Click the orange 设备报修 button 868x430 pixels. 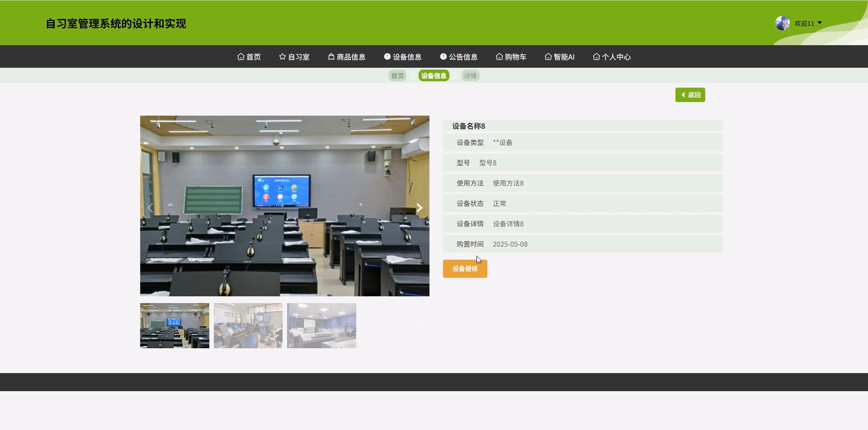pos(465,269)
